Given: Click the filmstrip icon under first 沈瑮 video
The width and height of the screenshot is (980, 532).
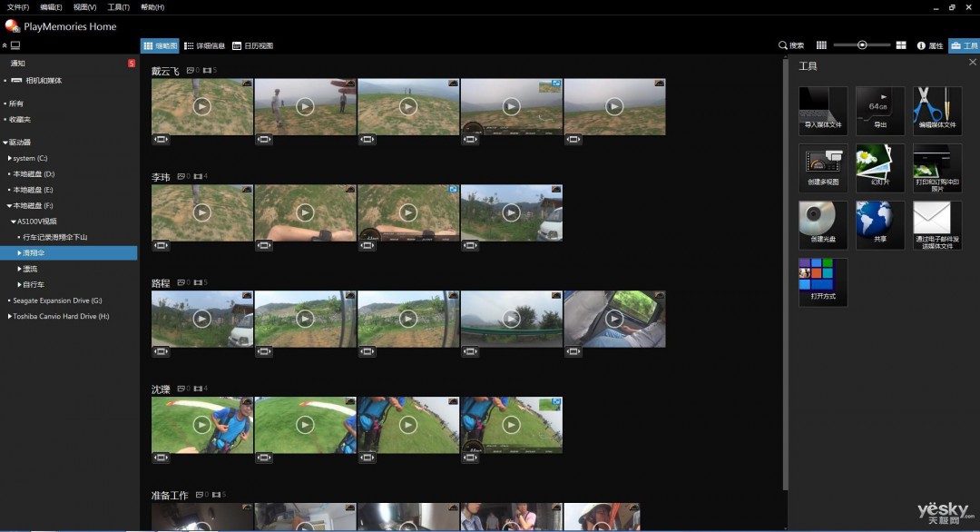Looking at the screenshot, I should (x=161, y=458).
